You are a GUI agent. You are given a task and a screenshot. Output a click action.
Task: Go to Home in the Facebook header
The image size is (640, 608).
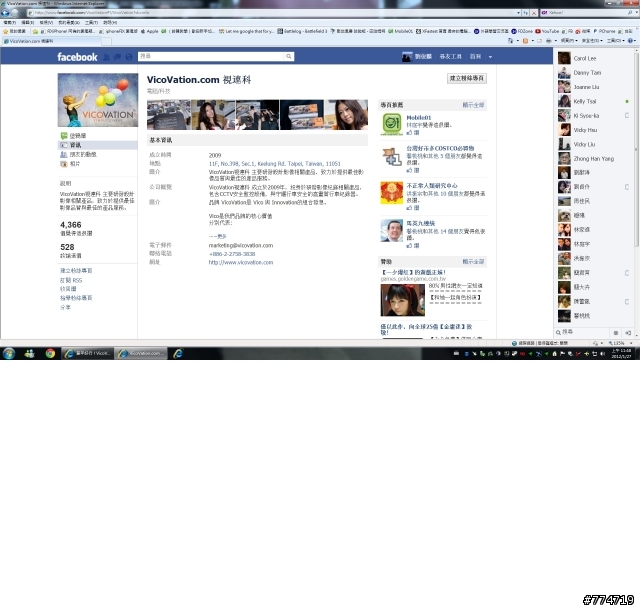point(475,56)
